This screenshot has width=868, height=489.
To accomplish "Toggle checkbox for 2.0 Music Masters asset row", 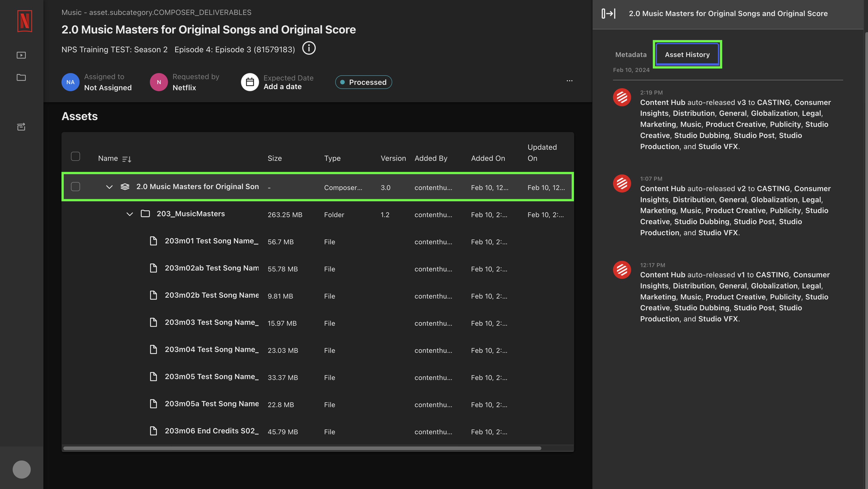I will point(76,187).
